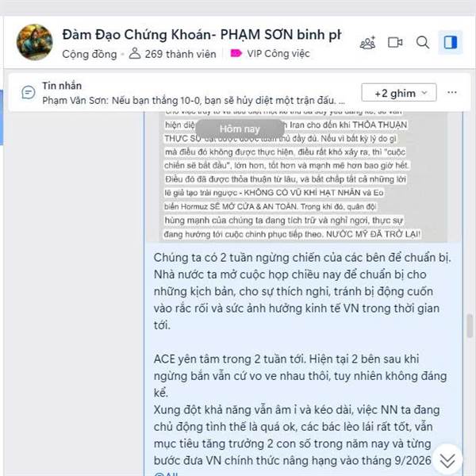Toggle the conversation info sidebar panel
476x476 pixels.
coord(450,43)
